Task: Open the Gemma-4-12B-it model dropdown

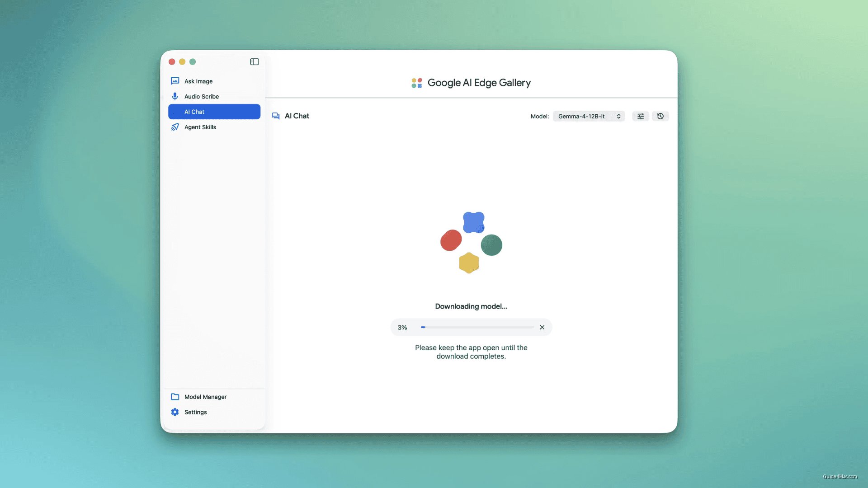Action: pos(589,117)
